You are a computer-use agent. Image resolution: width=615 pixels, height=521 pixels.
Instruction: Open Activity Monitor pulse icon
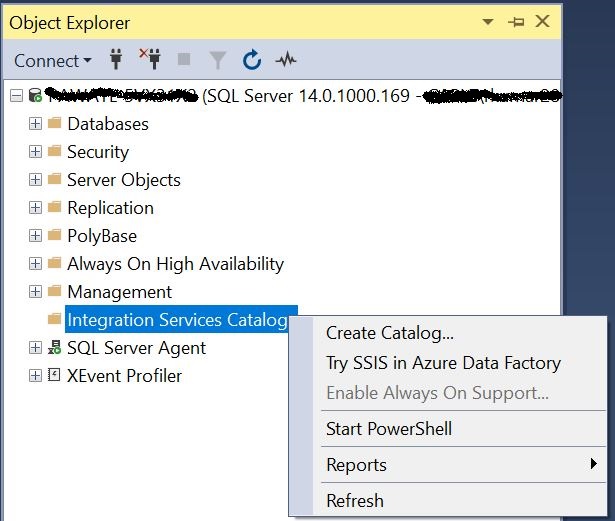pyautogui.click(x=286, y=60)
